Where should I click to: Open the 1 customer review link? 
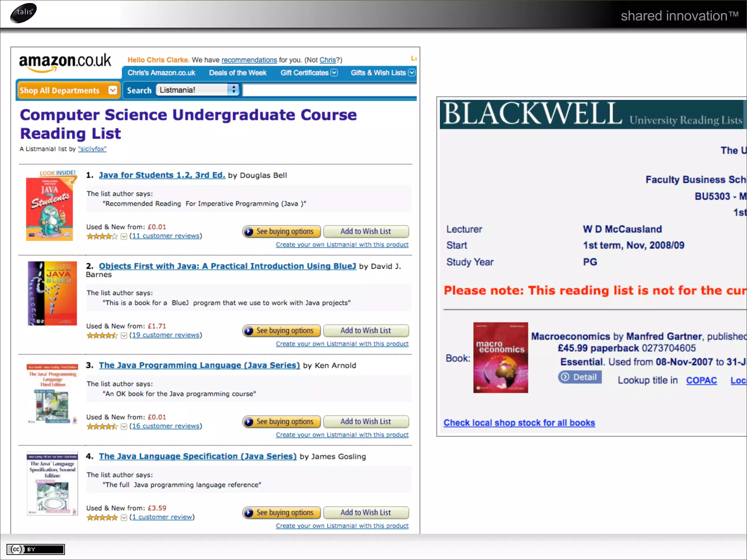pyautogui.click(x=162, y=517)
